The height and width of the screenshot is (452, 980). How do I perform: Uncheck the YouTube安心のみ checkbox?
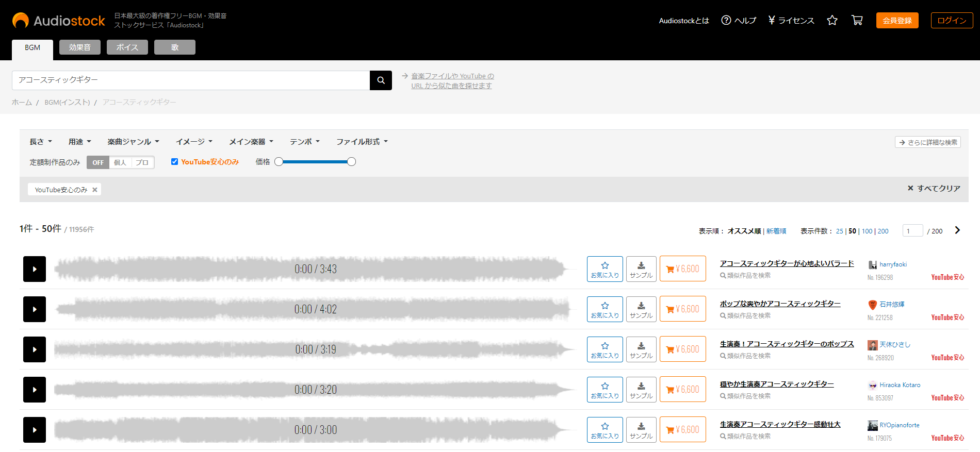pyautogui.click(x=175, y=162)
